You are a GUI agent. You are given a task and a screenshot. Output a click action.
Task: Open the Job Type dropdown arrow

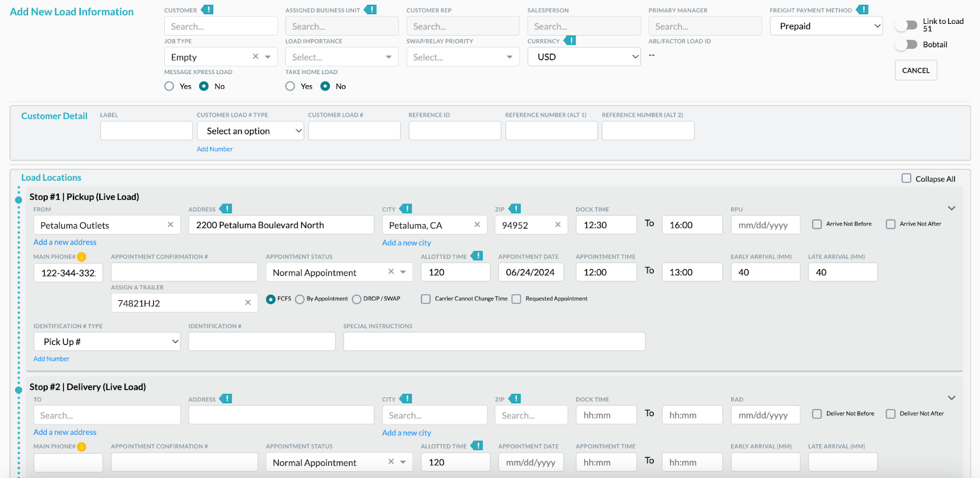click(268, 57)
